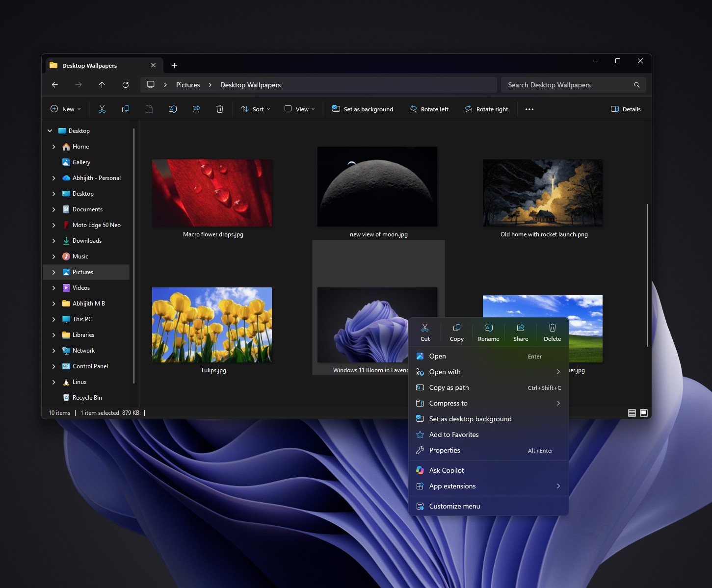Open the View dropdown
The width and height of the screenshot is (712, 588).
pos(299,109)
